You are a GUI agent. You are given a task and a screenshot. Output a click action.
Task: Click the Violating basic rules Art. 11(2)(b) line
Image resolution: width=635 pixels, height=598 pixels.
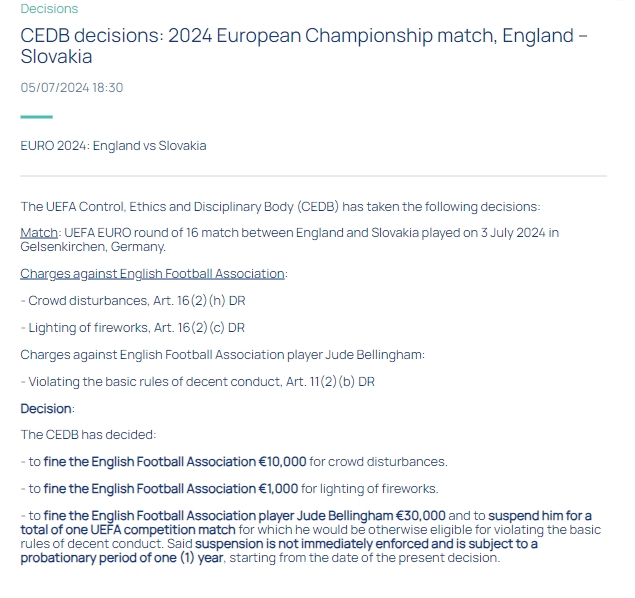198,381
